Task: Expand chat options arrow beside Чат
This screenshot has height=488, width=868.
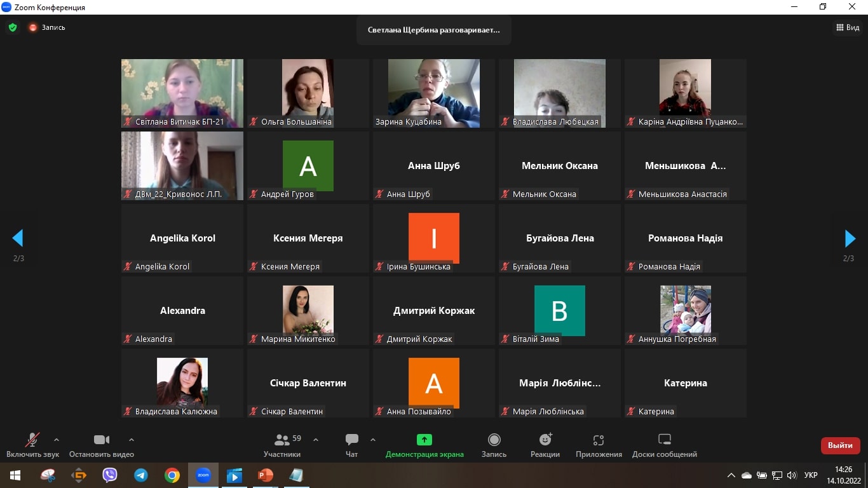Action: [373, 439]
